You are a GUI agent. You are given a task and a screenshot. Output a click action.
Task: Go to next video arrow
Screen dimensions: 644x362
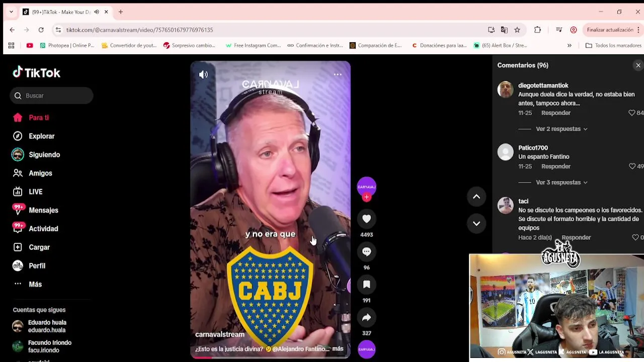tap(476, 223)
